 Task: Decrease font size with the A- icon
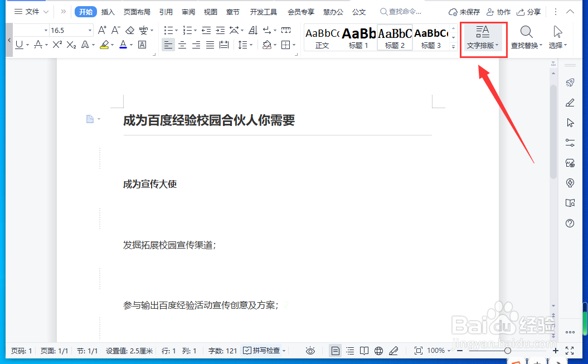[x=115, y=30]
